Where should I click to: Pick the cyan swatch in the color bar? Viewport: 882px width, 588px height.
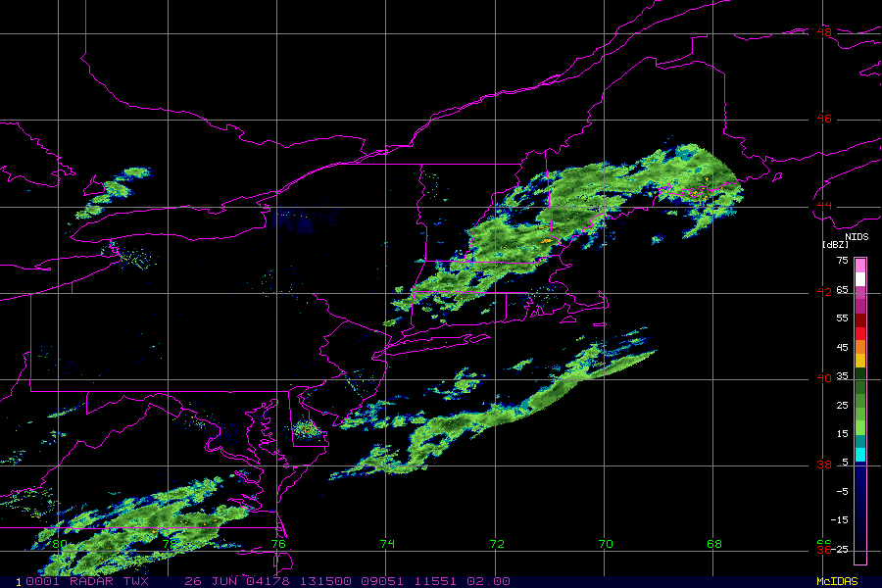(x=860, y=455)
